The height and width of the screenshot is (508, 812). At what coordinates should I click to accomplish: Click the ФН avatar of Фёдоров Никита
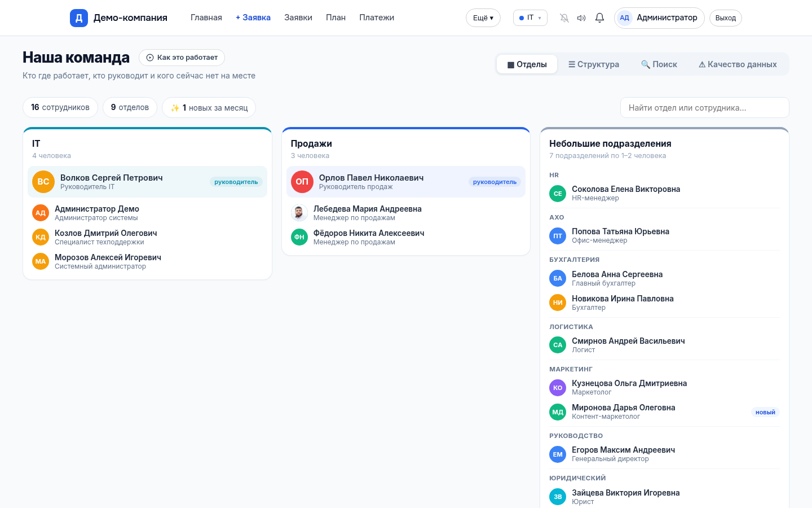[x=299, y=237]
